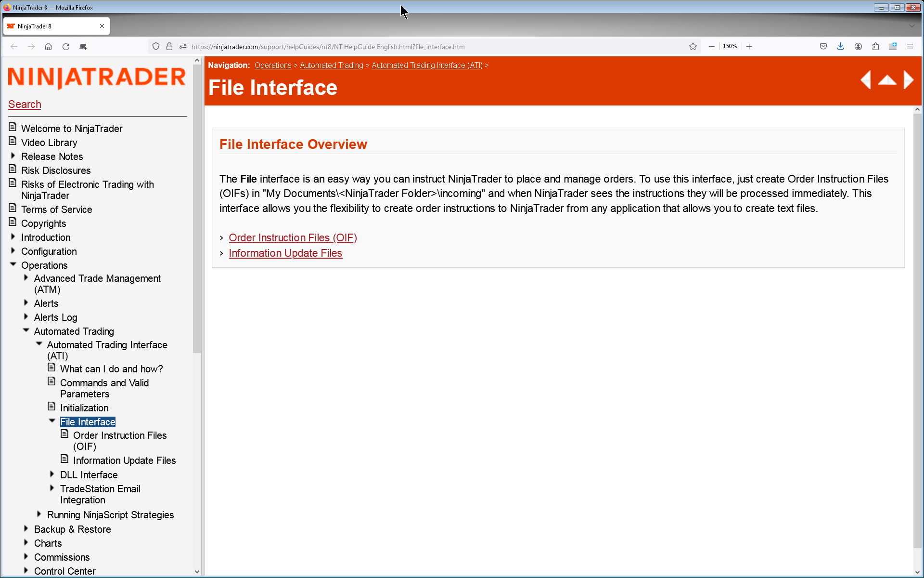924x578 pixels.
Task: Expand the Release Notes tree node
Action: [x=13, y=156]
